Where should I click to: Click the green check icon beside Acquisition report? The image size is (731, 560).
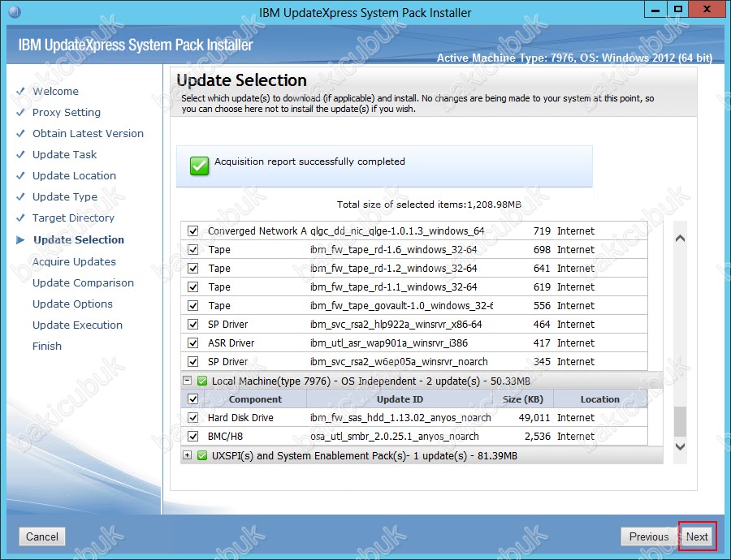[x=199, y=166]
